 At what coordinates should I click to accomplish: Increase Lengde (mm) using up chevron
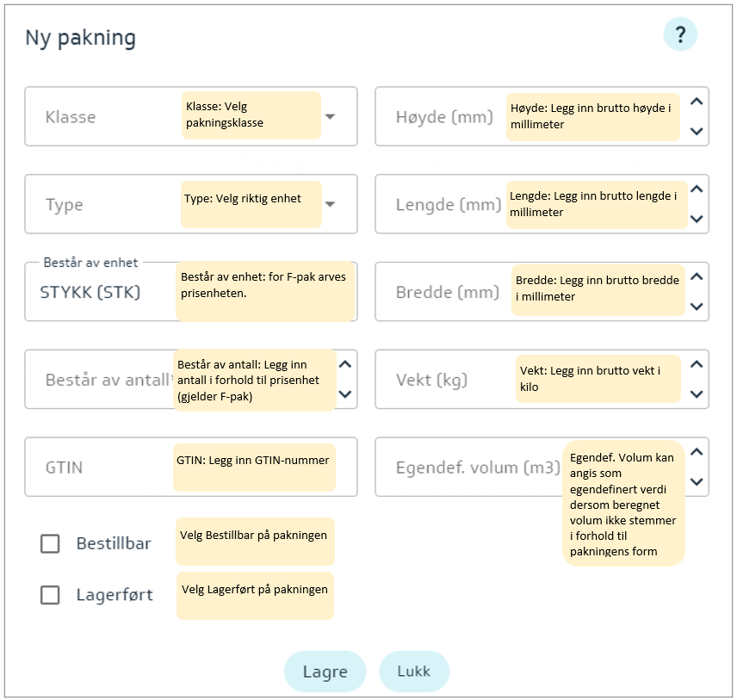697,189
